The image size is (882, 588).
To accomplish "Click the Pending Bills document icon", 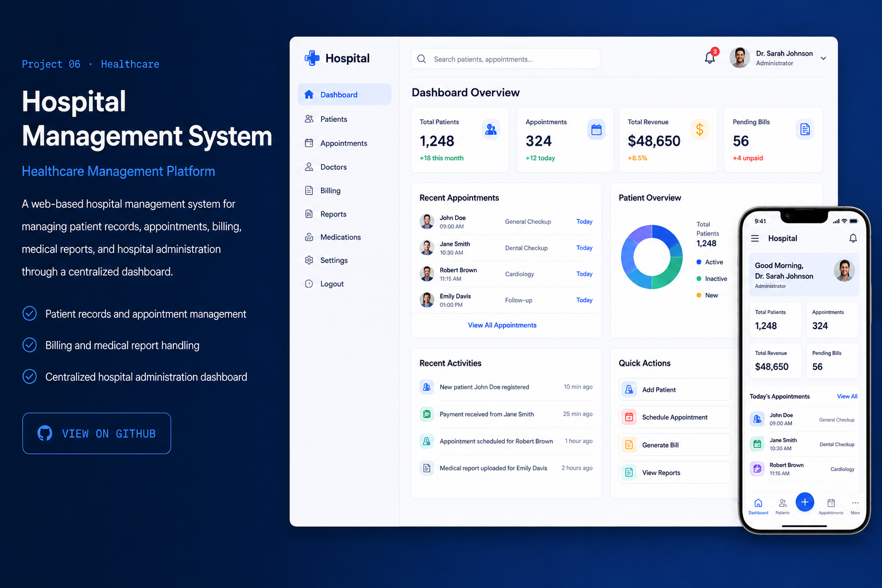I will [x=805, y=130].
